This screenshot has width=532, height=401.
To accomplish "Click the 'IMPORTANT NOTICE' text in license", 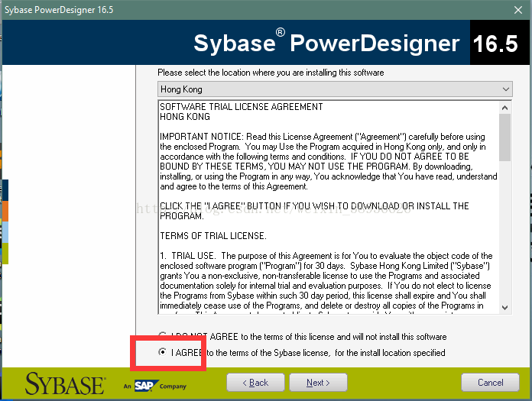I will tap(202, 137).
